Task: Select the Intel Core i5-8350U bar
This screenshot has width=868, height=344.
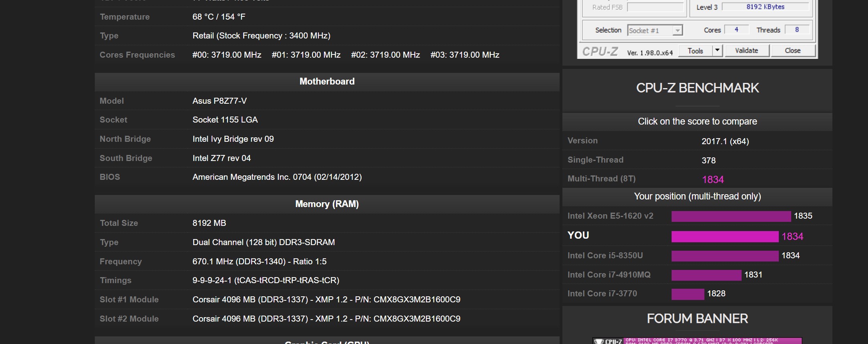Action: tap(725, 255)
